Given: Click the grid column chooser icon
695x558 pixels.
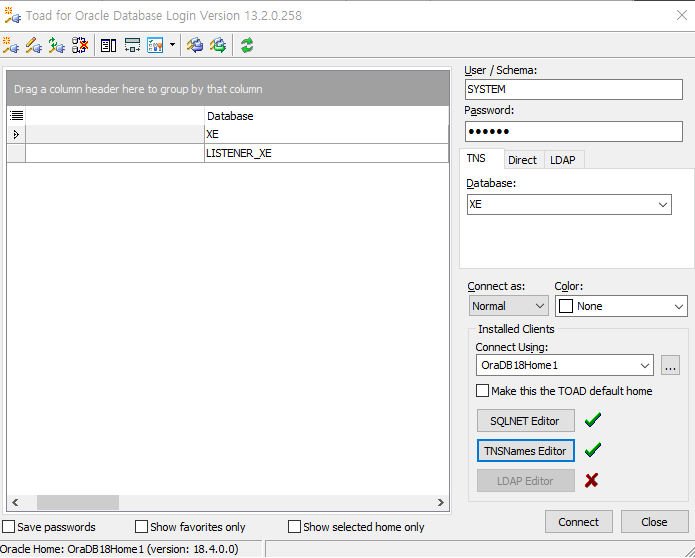Looking at the screenshot, I should 16,116.
